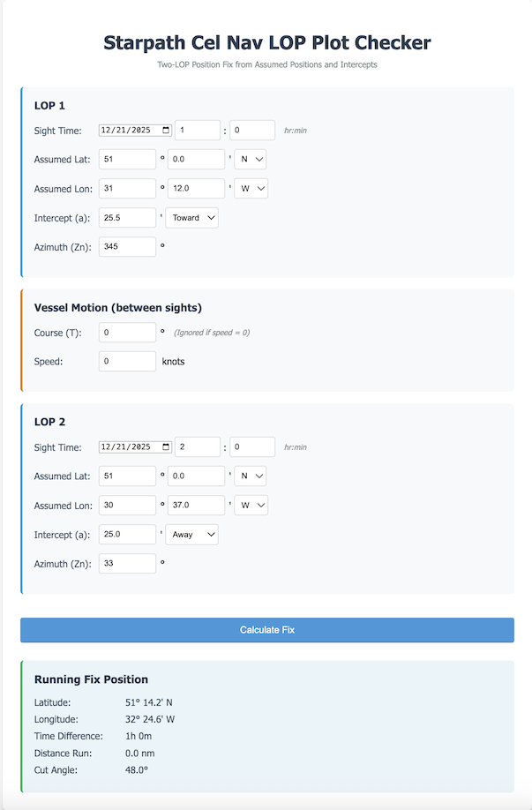Screen dimensions: 532x810
Task: Click the LOP 2 Intercept distance field showing 25.0
Action: tap(126, 534)
